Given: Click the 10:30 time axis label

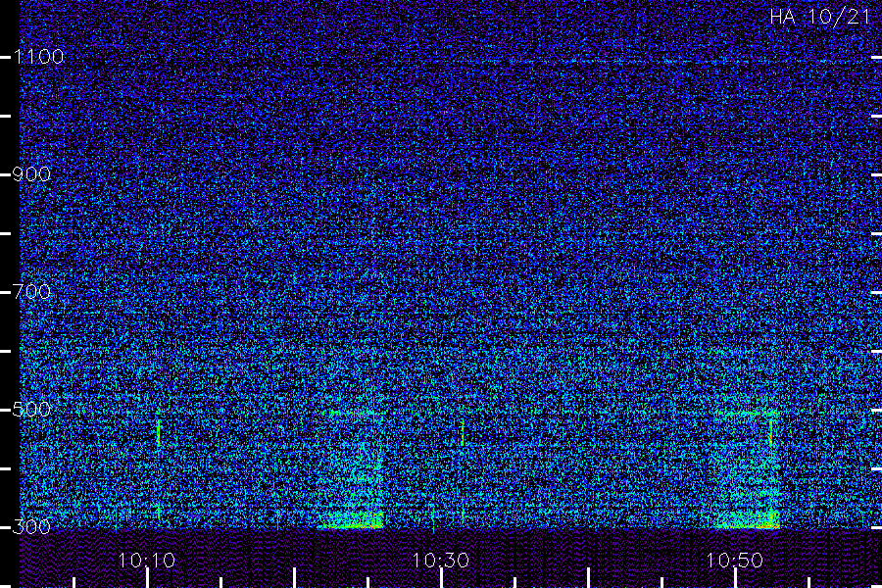Looking at the screenshot, I should 440,561.
